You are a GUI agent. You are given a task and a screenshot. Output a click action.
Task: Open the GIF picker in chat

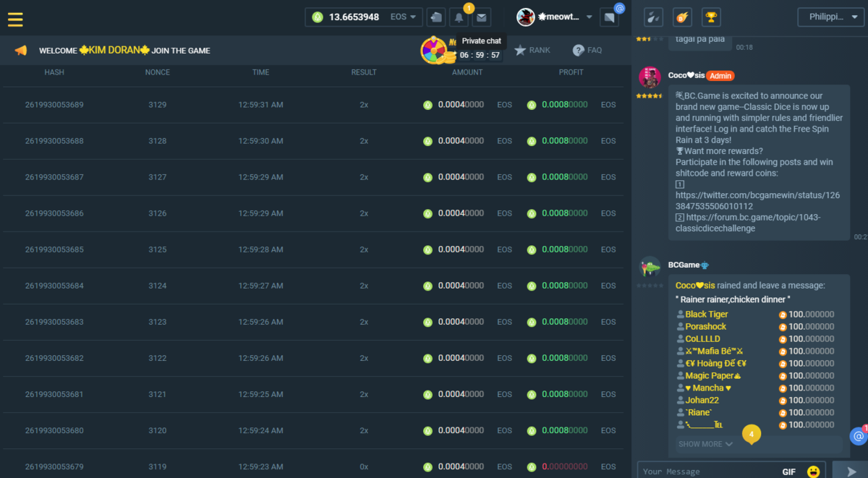[x=788, y=471]
